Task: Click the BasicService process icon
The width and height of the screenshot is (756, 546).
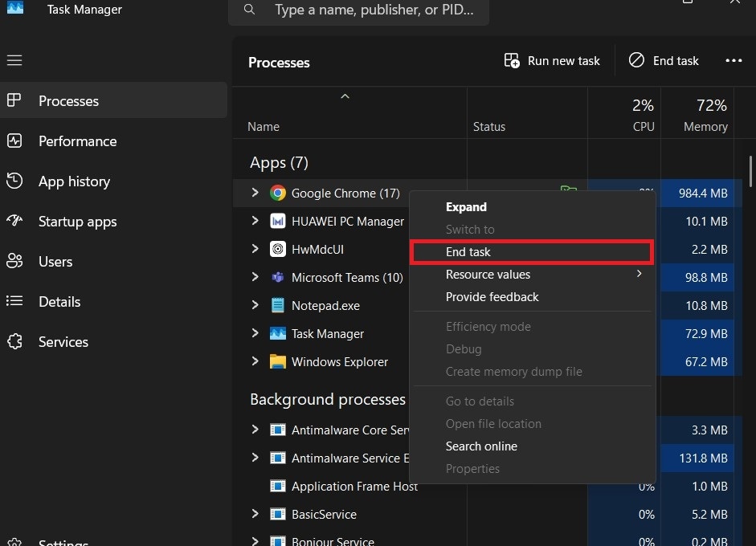Action: tap(278, 514)
